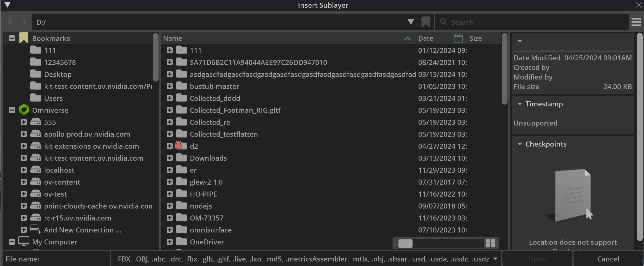The height and width of the screenshot is (266, 644).
Task: Click the bookmark icon beside path field
Action: 425,22
